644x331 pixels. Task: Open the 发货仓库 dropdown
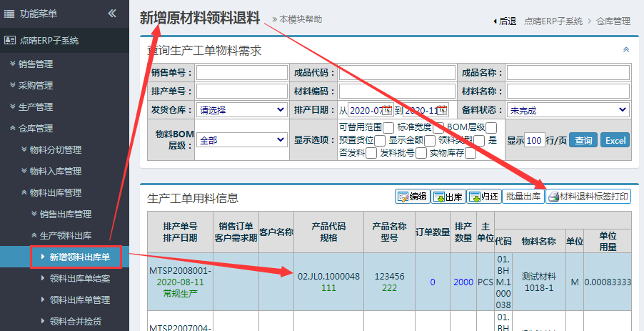(x=241, y=110)
